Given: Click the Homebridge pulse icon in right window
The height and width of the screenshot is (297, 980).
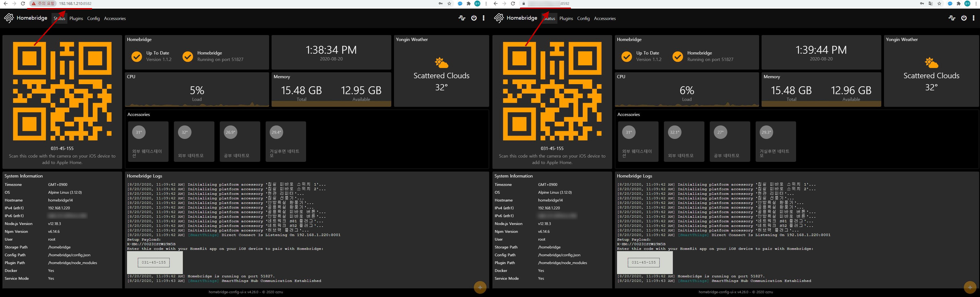Looking at the screenshot, I should point(952,18).
